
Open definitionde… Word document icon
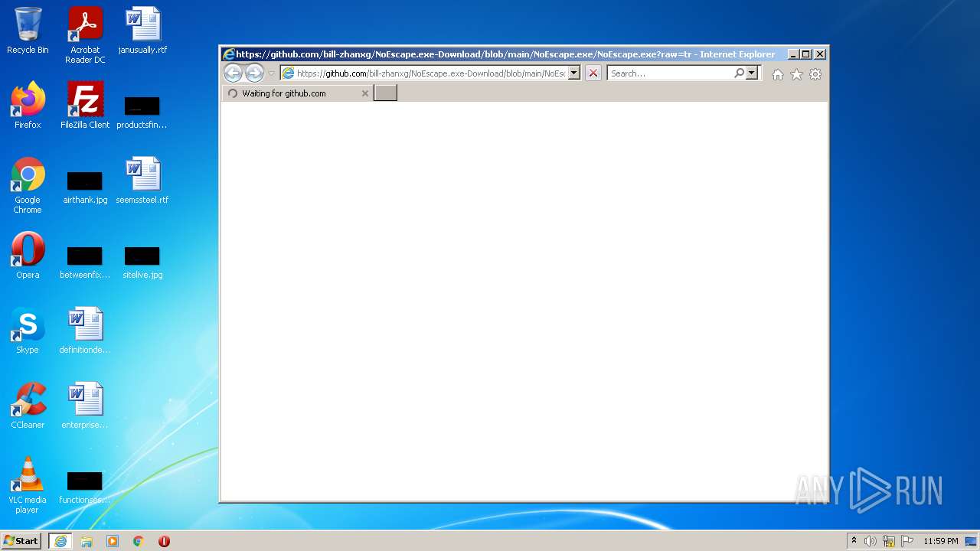85,331
